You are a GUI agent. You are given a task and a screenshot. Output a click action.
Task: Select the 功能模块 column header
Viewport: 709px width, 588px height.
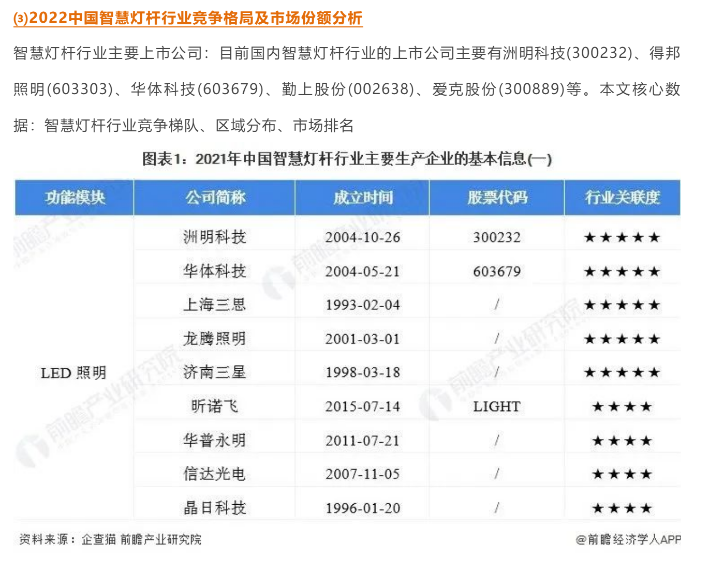(x=75, y=198)
